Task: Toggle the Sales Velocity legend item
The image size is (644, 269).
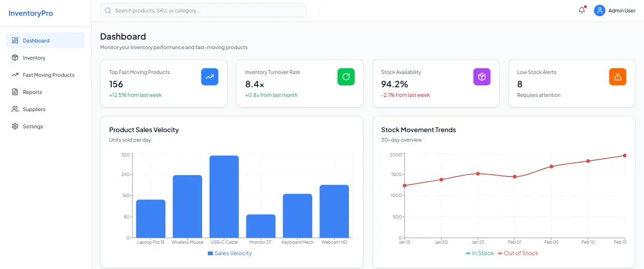Action: (x=230, y=253)
